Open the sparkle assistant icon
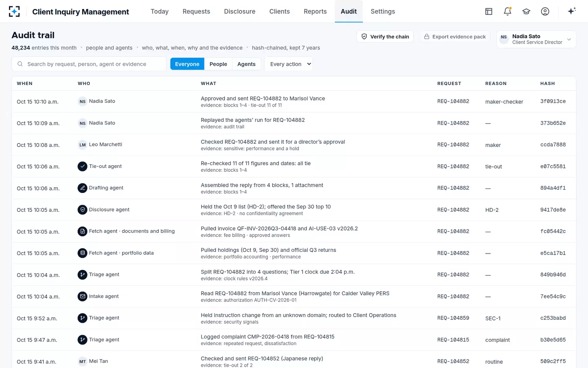 pyautogui.click(x=572, y=11)
